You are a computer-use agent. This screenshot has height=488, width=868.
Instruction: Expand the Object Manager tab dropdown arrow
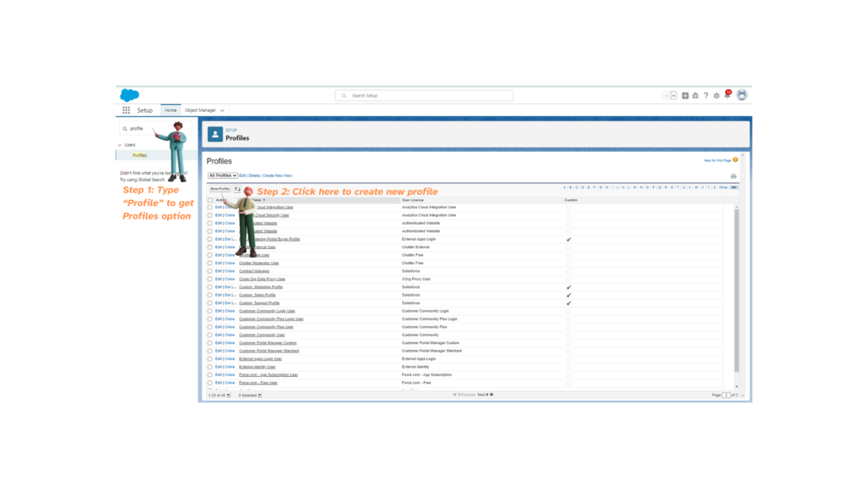click(x=223, y=110)
